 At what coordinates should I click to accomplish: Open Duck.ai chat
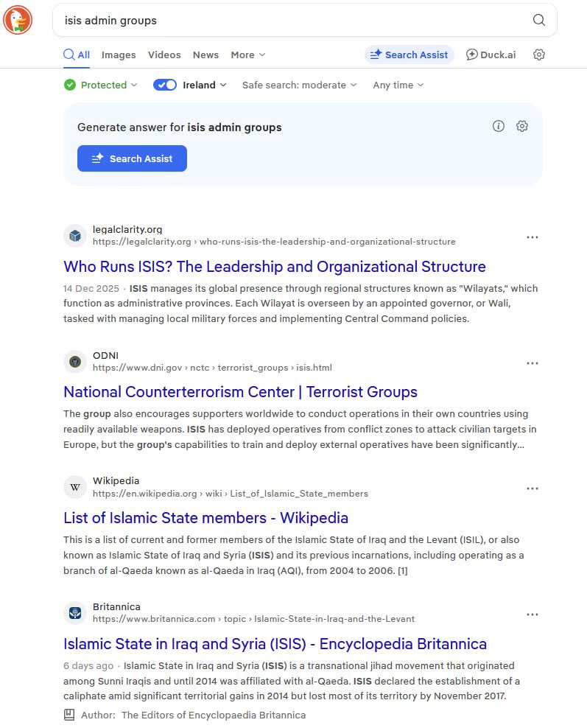(491, 55)
